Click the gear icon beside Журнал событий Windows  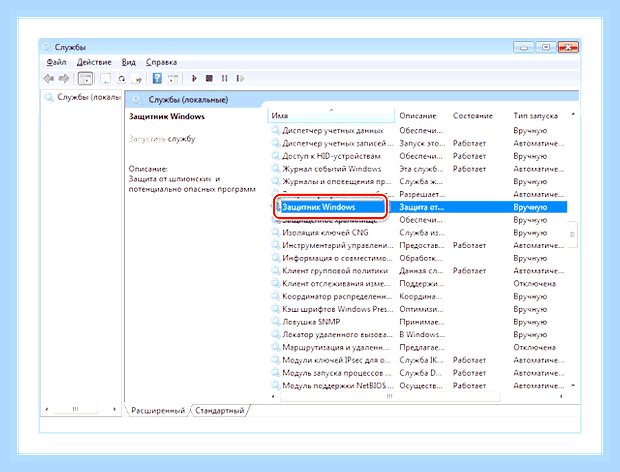[x=275, y=169]
